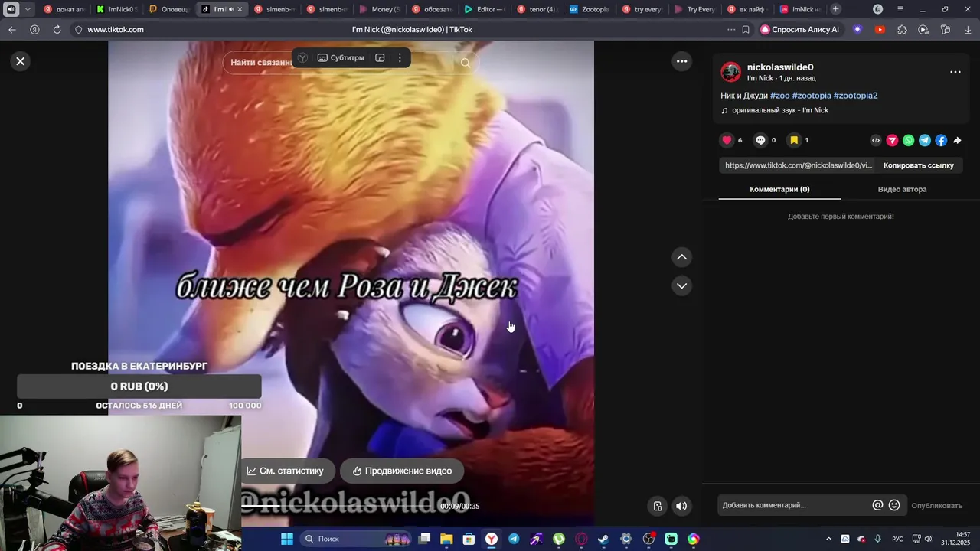Toggle the yellow bookmark save icon

[x=794, y=140]
